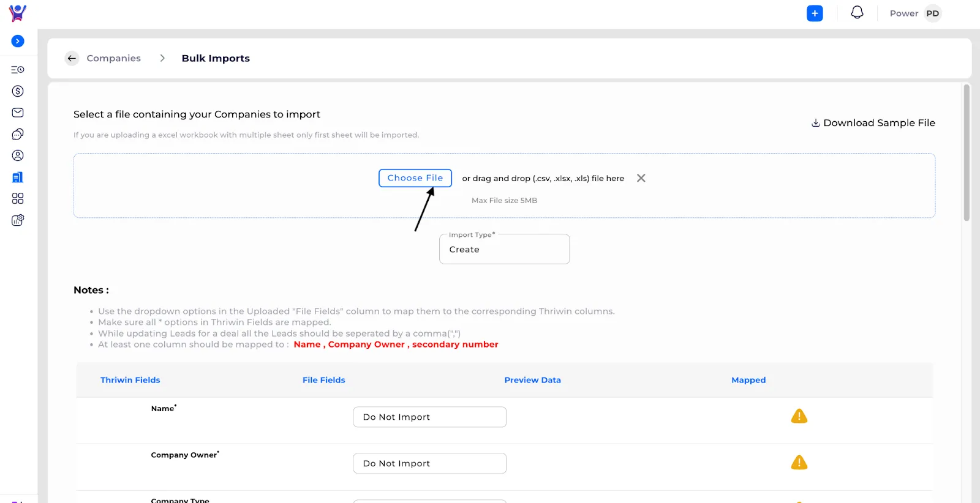The height and width of the screenshot is (503, 980).
Task: Open the Companies breadcrumb link
Action: tap(113, 58)
